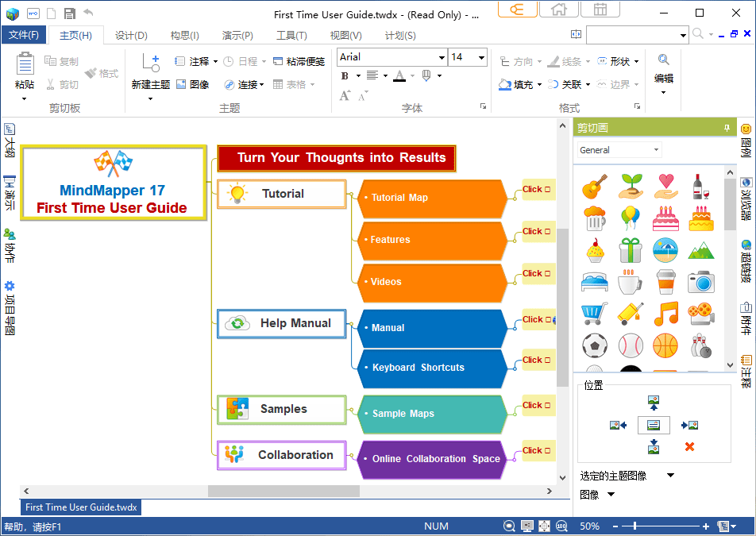Toggle Bold formatting
Viewport: 756px width, 536px height.
point(345,75)
